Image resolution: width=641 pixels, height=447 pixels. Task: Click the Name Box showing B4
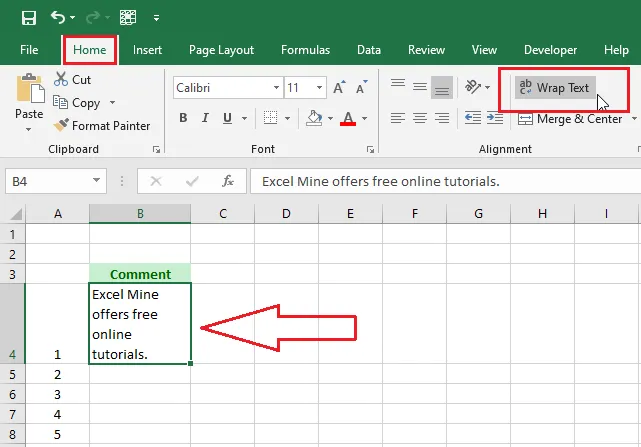tap(48, 181)
